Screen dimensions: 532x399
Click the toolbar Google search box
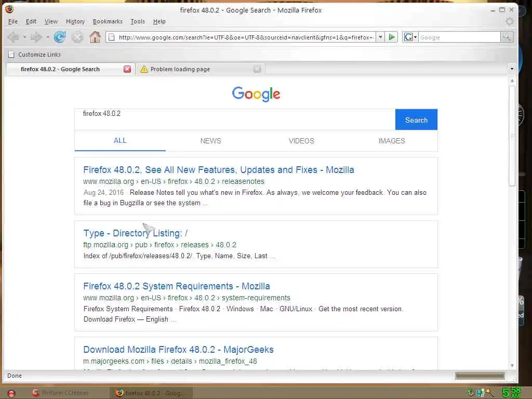point(459,37)
